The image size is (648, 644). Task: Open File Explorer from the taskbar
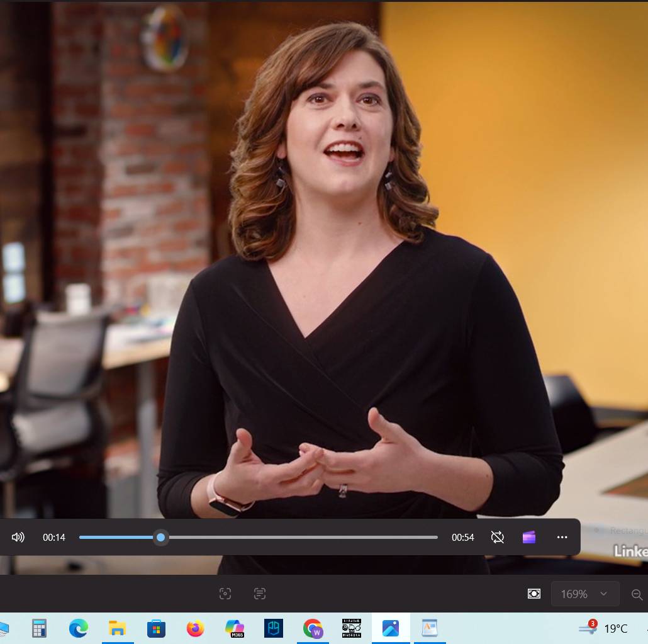118,628
